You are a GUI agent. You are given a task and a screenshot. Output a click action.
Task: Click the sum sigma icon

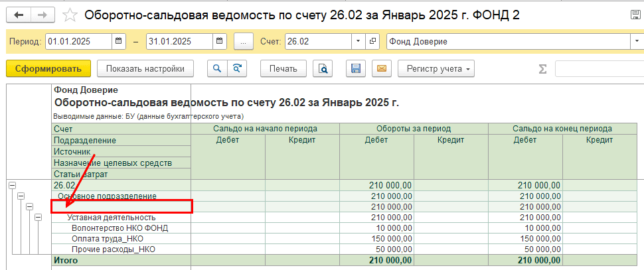coord(542,69)
